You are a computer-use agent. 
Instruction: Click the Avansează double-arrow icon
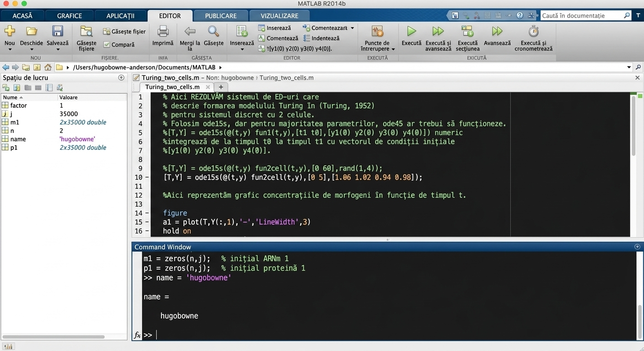coord(497,31)
